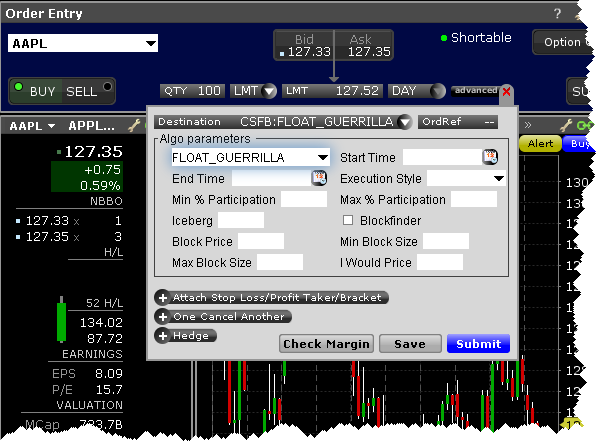Click the Shortable indicator
The width and height of the screenshot is (603, 446).
(x=476, y=38)
